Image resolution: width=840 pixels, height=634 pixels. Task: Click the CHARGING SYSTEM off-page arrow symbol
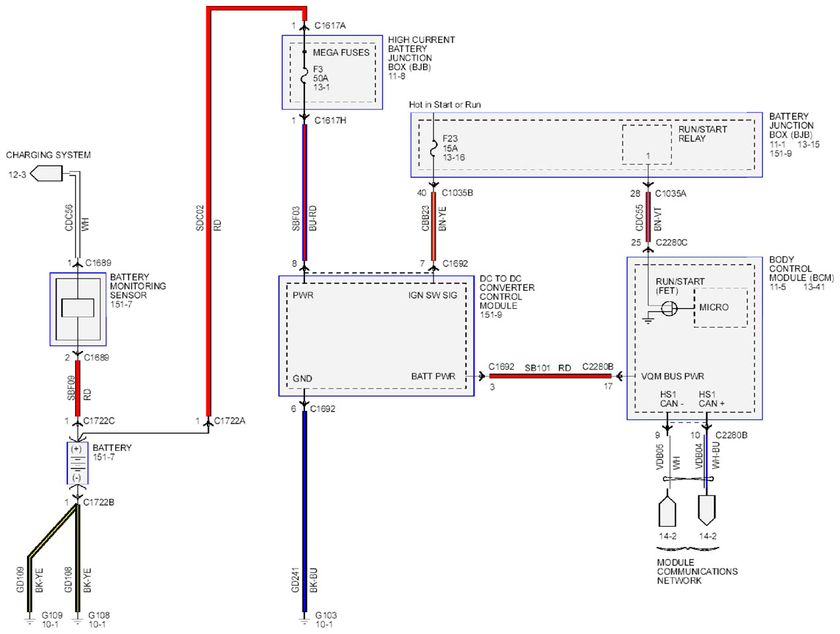point(46,174)
